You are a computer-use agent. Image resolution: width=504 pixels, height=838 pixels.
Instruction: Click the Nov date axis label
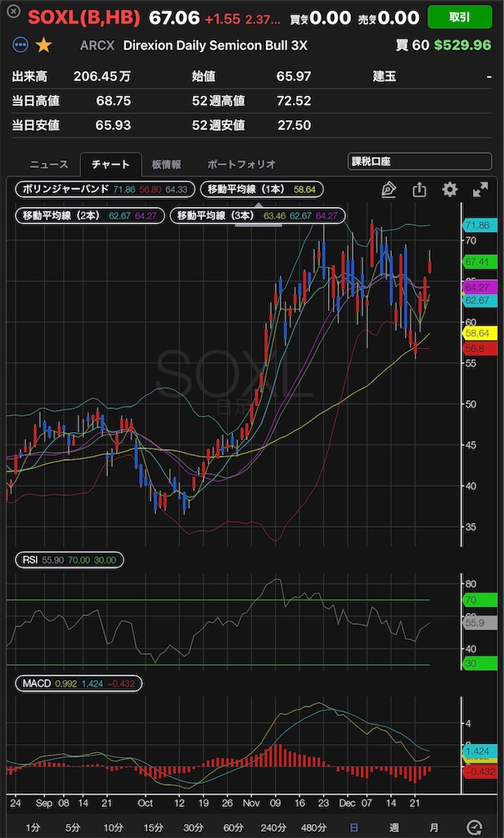(250, 803)
